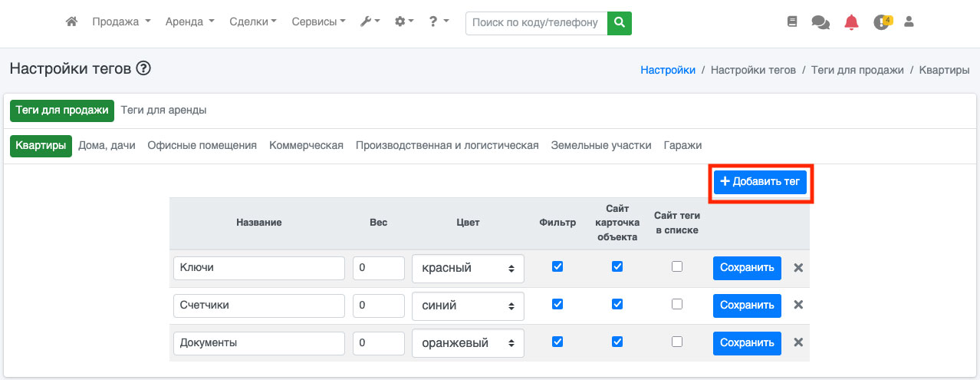Click the Счетчики name input field

pos(259,305)
